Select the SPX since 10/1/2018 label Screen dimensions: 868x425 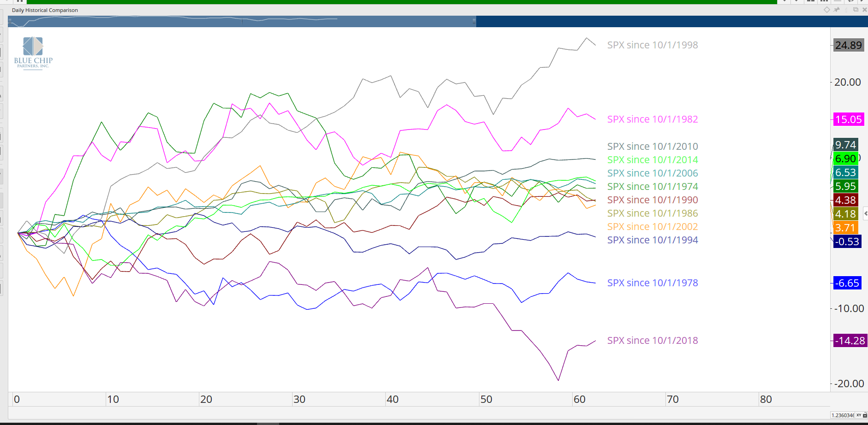click(x=652, y=341)
